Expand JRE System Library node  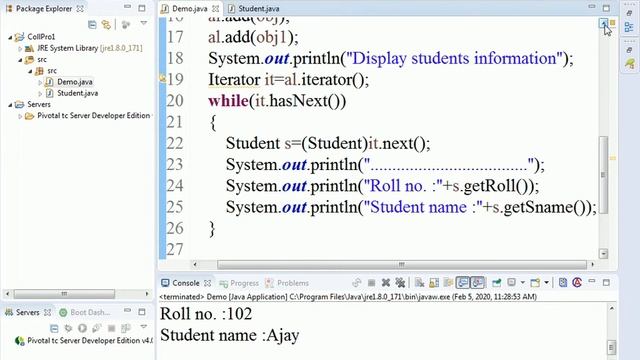20,49
